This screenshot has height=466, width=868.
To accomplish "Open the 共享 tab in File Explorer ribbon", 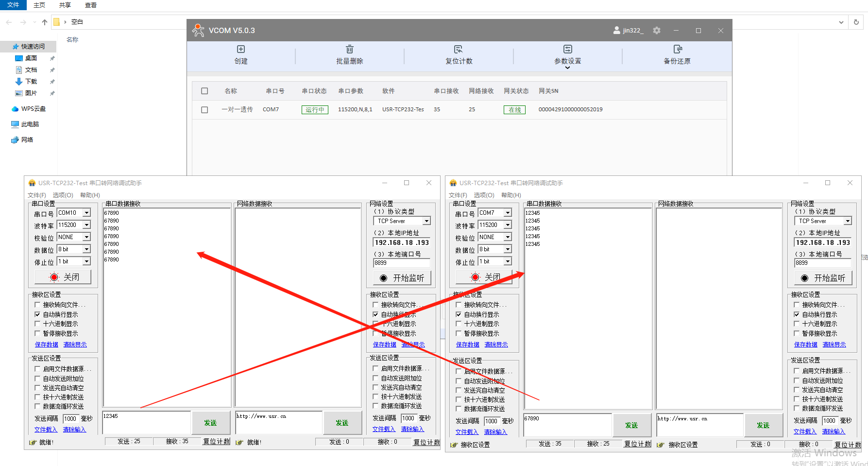I will point(65,5).
